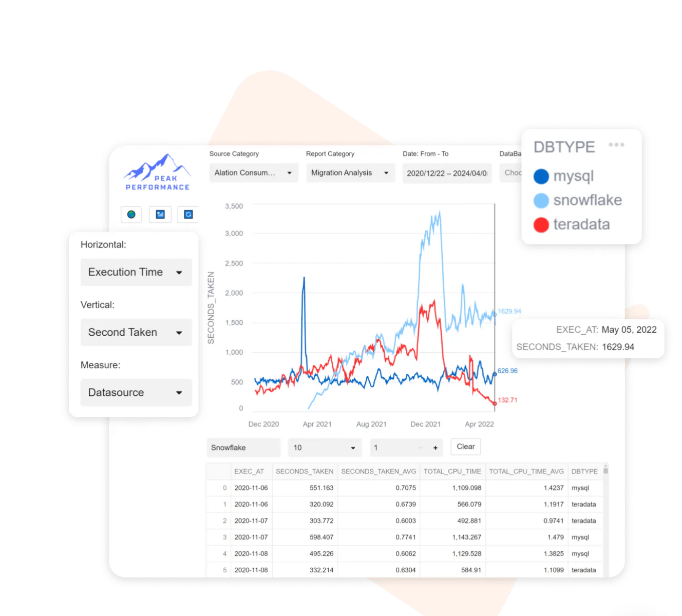Click the refresh arrows icon
Viewport: 682px width, 616px height.
188,215
